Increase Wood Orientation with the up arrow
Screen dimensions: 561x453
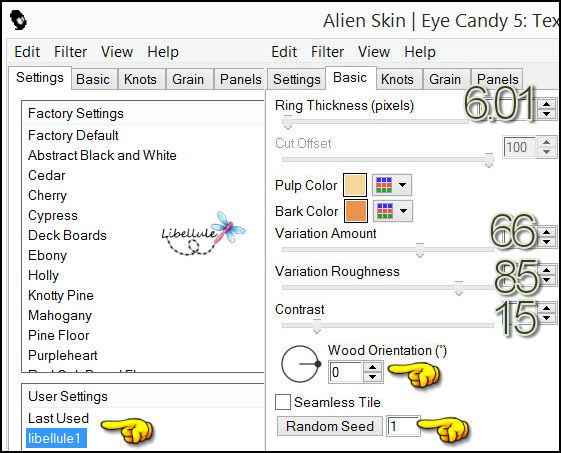373,367
